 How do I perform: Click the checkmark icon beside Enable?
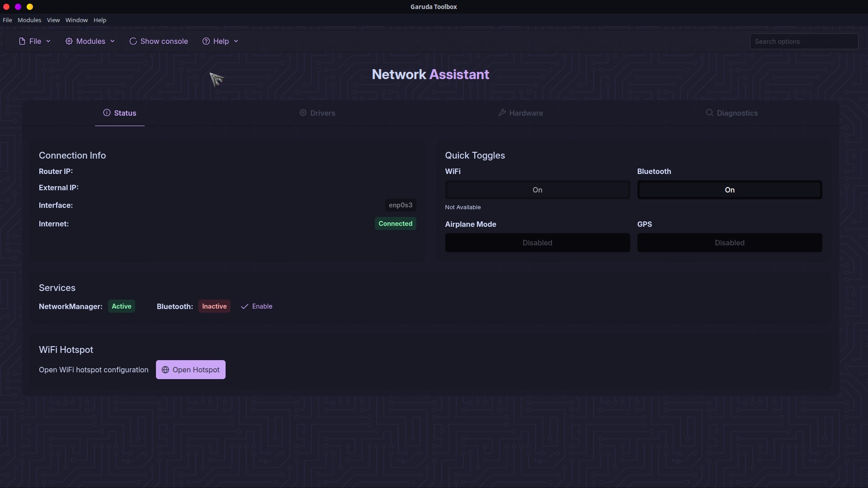point(245,306)
